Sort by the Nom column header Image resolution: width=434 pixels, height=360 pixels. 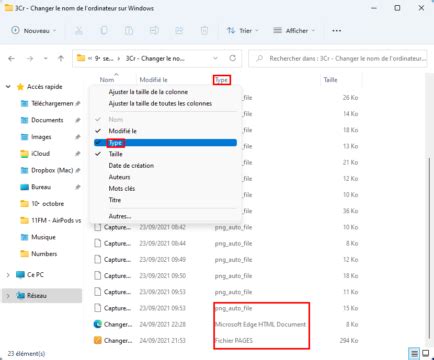point(107,80)
